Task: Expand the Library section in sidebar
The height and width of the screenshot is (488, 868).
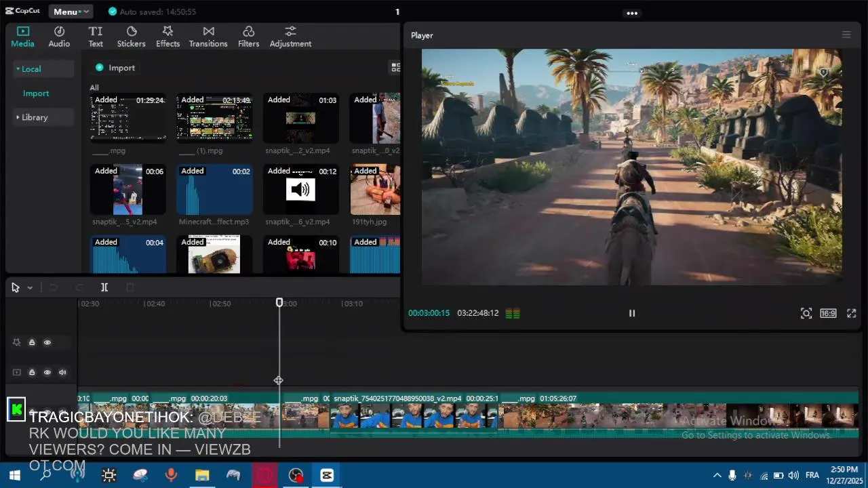Action: pos(43,117)
